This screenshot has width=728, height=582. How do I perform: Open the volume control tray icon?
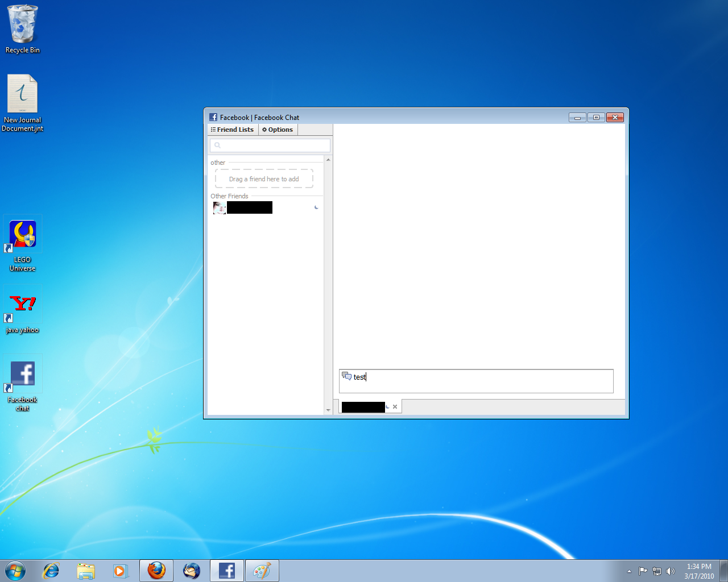pyautogui.click(x=671, y=571)
